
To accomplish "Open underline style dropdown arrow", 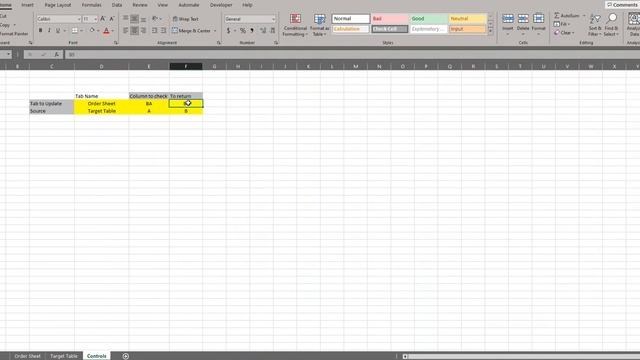I will point(64,31).
